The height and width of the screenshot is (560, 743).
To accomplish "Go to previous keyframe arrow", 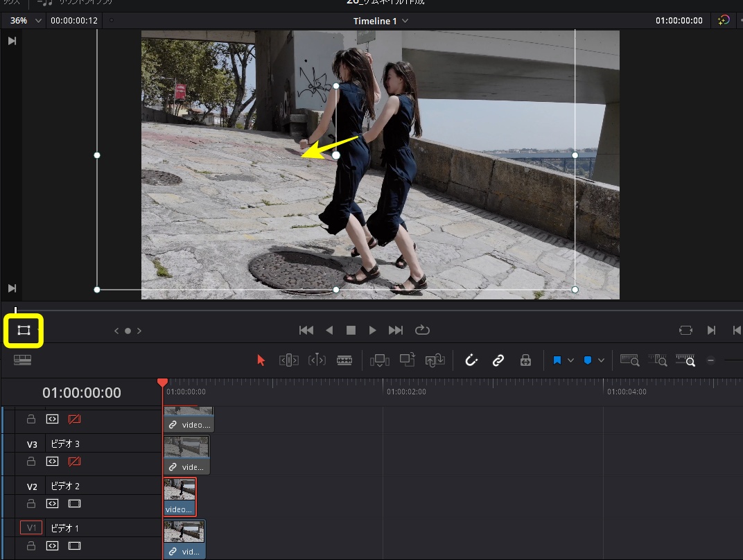I will point(116,331).
